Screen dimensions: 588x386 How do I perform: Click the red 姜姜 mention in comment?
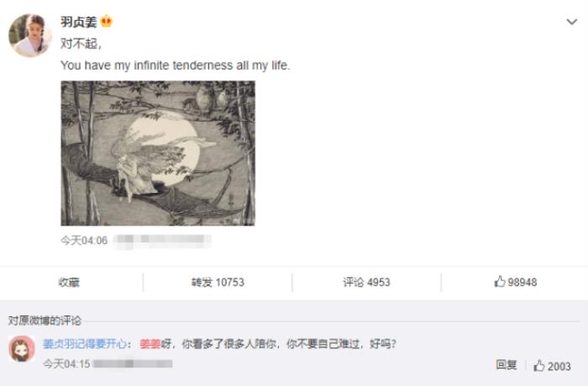[150, 344]
